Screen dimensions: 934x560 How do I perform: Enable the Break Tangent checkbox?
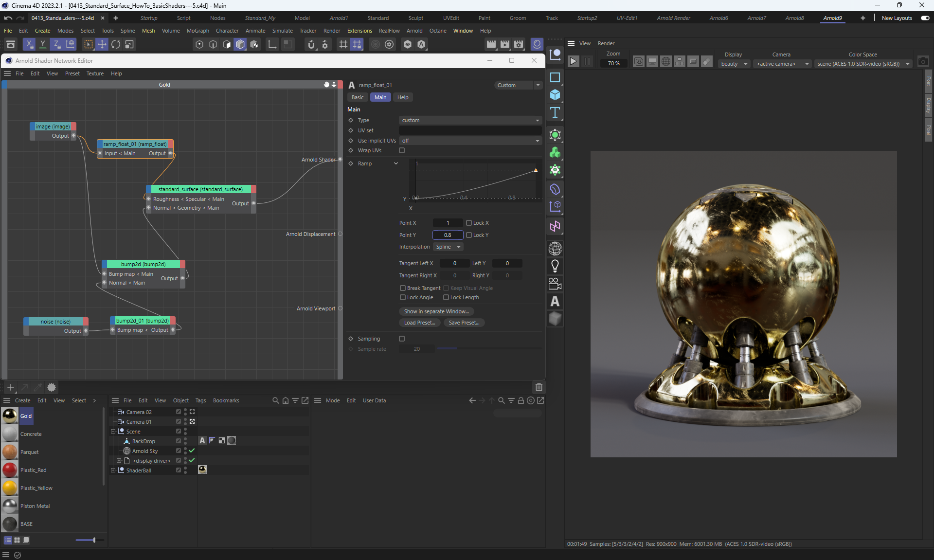(403, 288)
